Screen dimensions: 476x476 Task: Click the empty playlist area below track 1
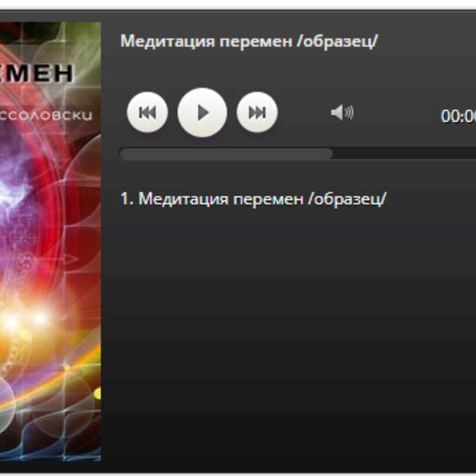click(x=288, y=334)
